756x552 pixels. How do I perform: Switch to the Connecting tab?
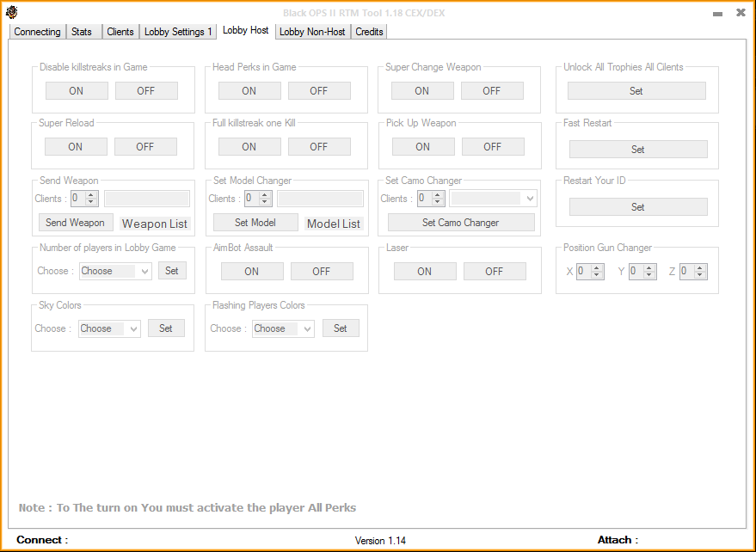click(37, 32)
